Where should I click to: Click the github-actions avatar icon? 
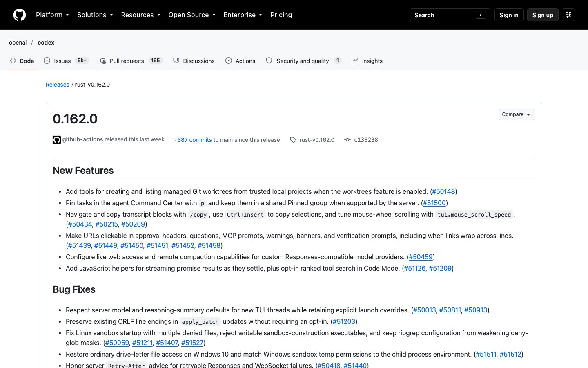(57, 140)
